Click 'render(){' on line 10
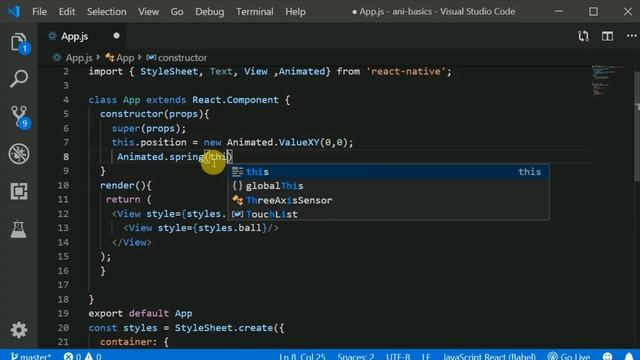This screenshot has width=640, height=360. pyautogui.click(x=126, y=186)
